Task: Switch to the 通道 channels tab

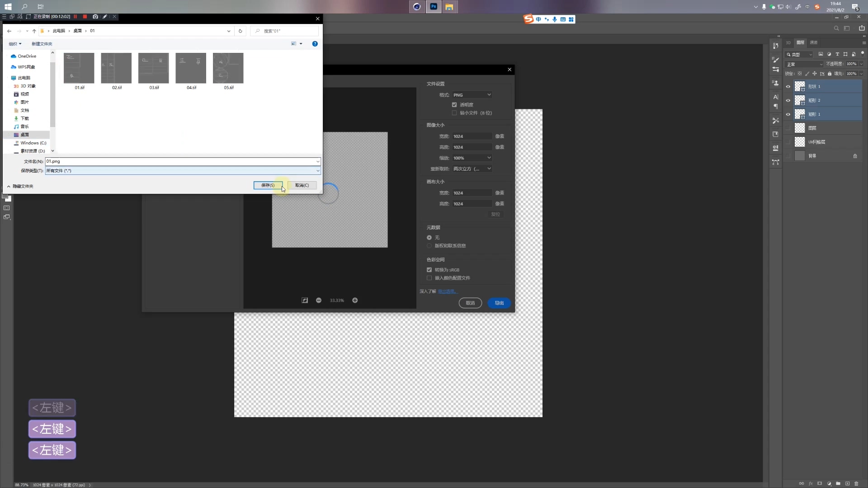Action: tap(814, 42)
